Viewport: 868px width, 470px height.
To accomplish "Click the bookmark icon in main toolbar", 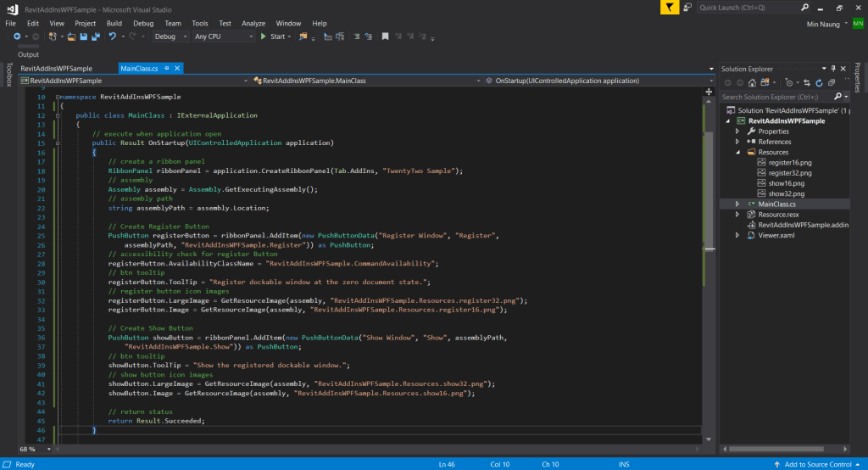I will tap(386, 36).
